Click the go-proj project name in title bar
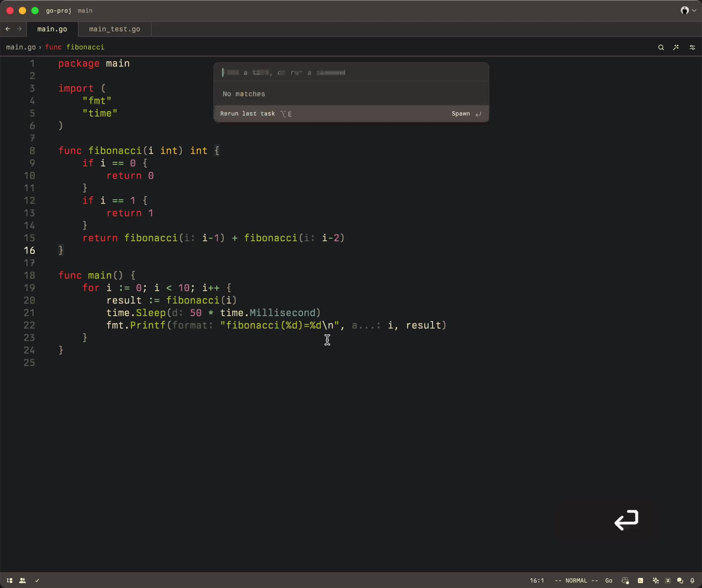The width and height of the screenshot is (702, 588). click(59, 11)
